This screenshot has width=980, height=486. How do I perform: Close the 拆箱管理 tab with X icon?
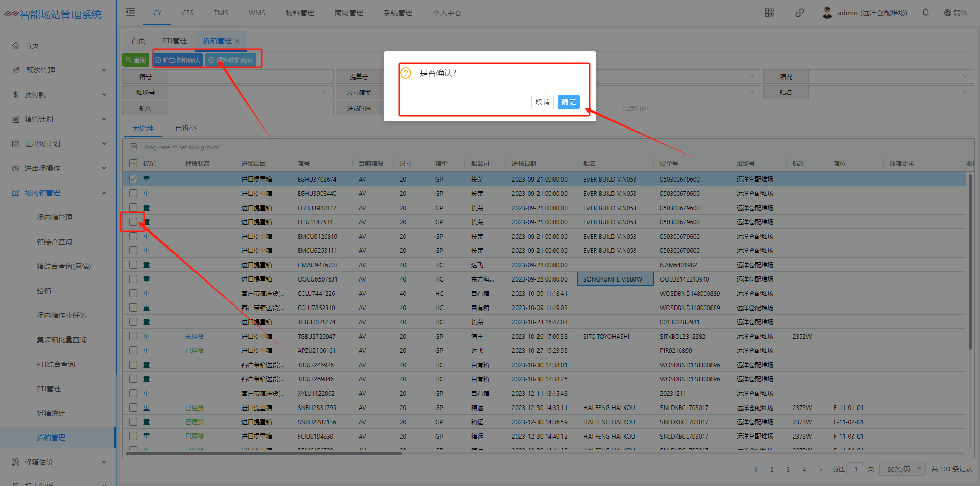(x=237, y=41)
